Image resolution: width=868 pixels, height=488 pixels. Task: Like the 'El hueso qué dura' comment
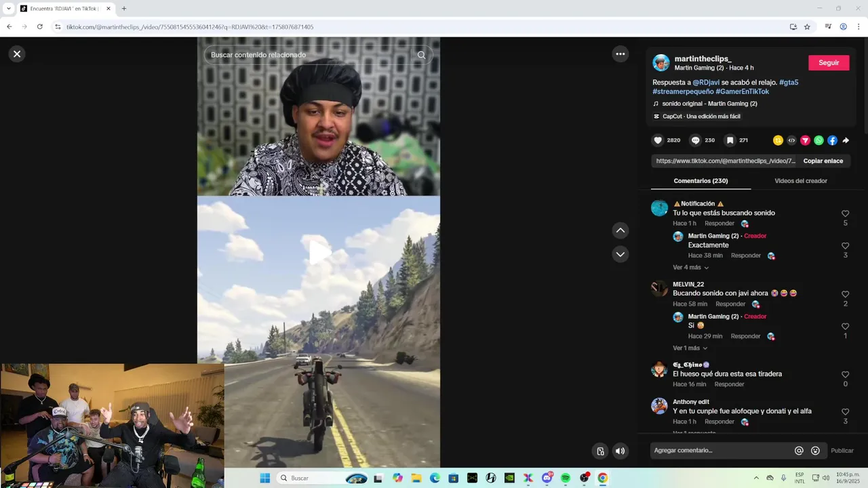pyautogui.click(x=845, y=375)
